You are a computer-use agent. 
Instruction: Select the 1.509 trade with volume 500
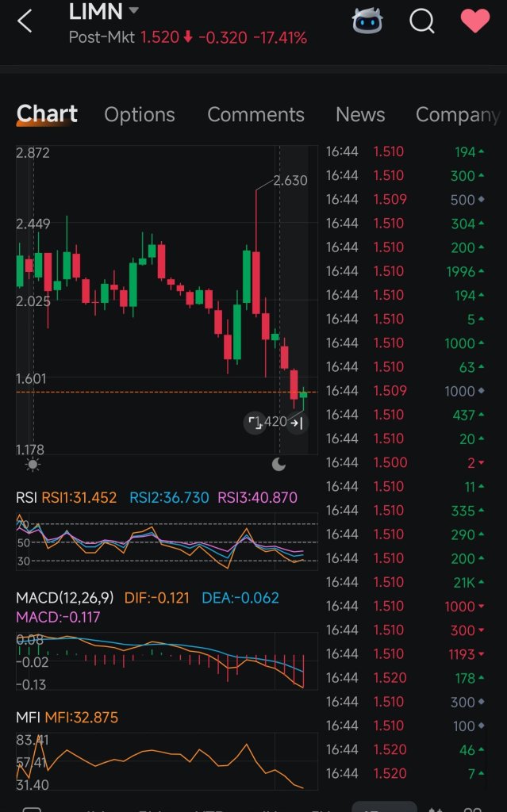pos(405,199)
